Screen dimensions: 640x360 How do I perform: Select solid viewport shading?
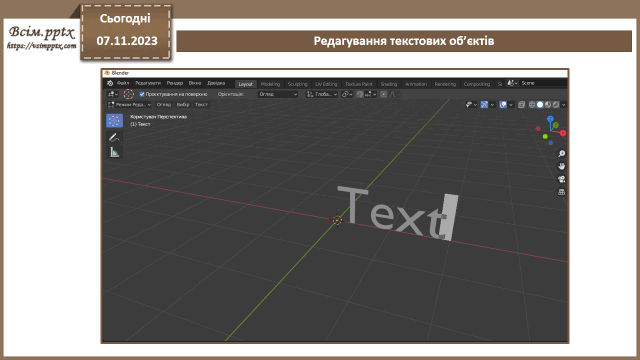(x=540, y=105)
